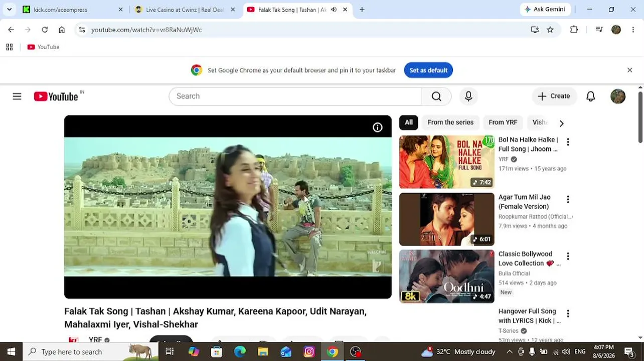Open options for Agar Tum Mil Jao video
This screenshot has width=644, height=361.
568,200
